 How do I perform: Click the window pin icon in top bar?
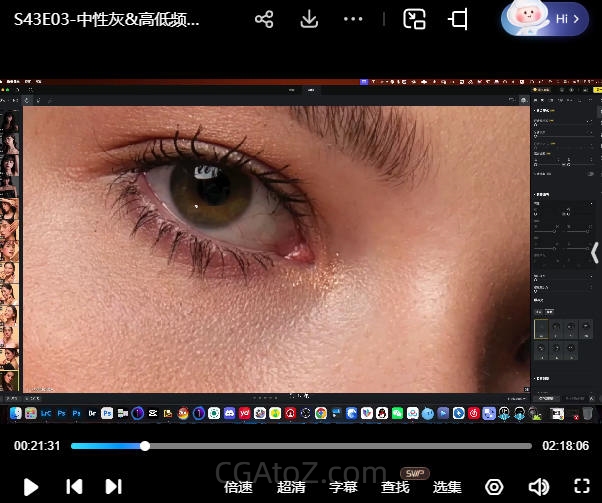(x=458, y=19)
